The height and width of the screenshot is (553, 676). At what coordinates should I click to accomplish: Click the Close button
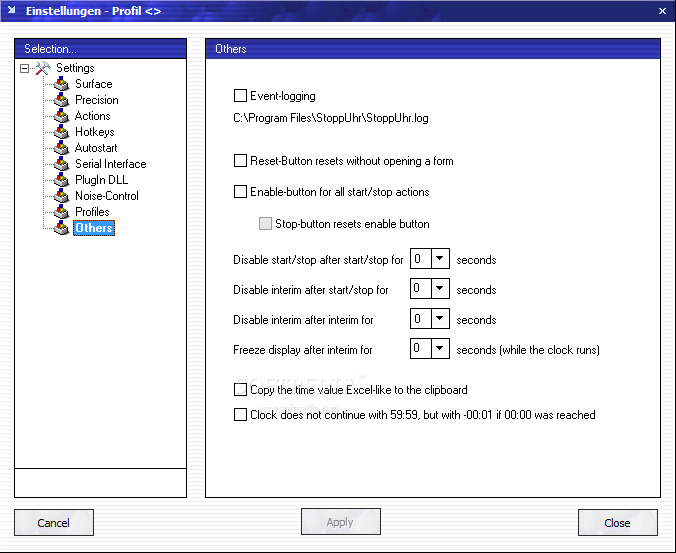pos(618,522)
